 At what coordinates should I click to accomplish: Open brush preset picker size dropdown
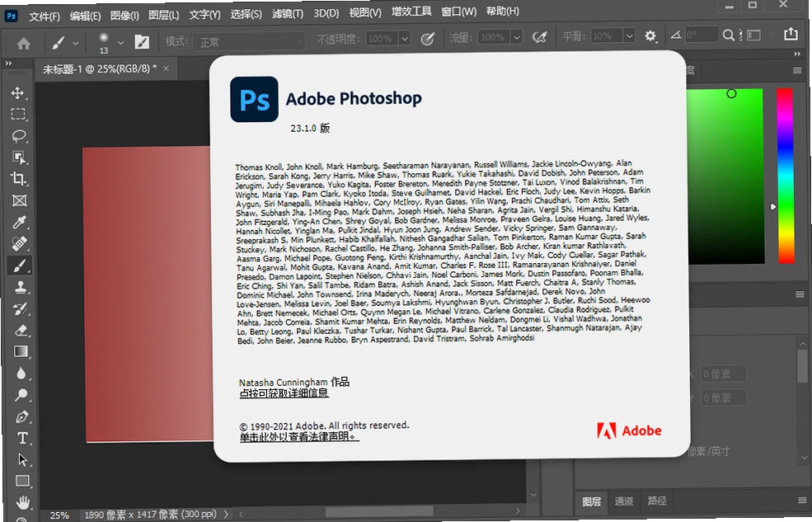(x=120, y=42)
